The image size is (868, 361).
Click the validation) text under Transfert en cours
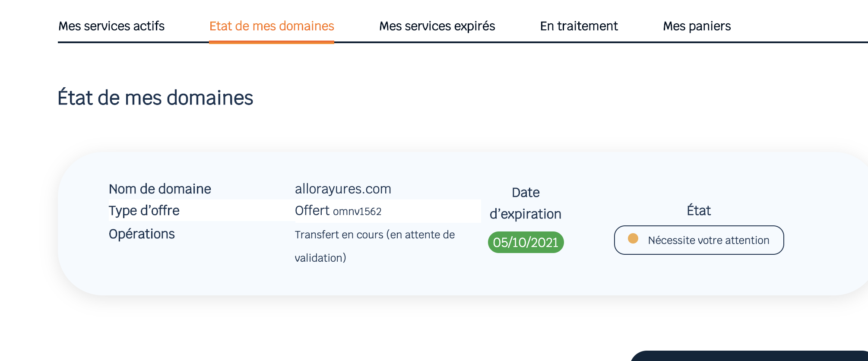pos(320,258)
